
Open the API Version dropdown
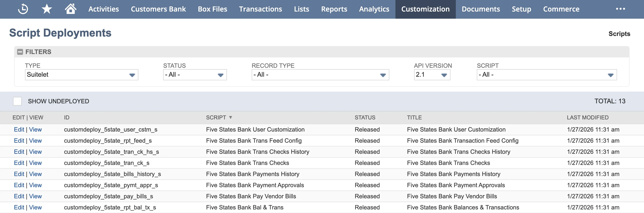click(432, 75)
